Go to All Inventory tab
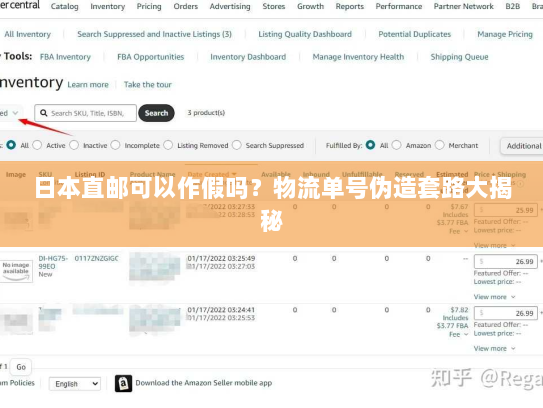The width and height of the screenshot is (543, 408). [x=27, y=34]
